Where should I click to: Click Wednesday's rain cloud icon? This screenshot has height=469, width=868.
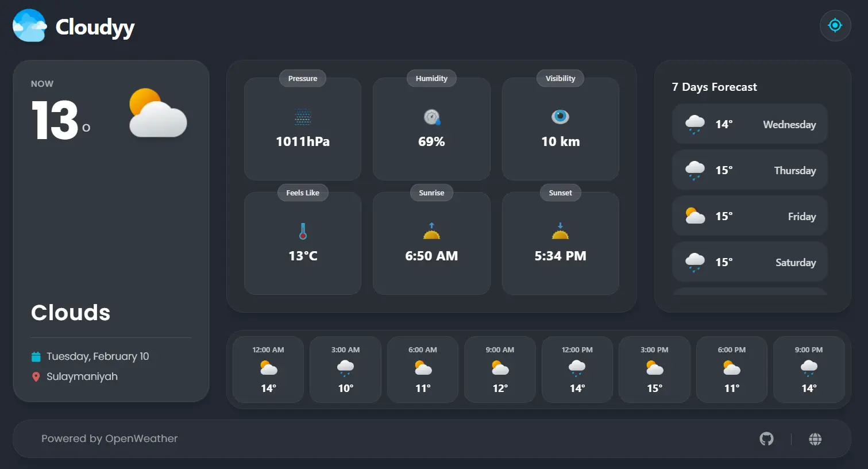tap(695, 124)
